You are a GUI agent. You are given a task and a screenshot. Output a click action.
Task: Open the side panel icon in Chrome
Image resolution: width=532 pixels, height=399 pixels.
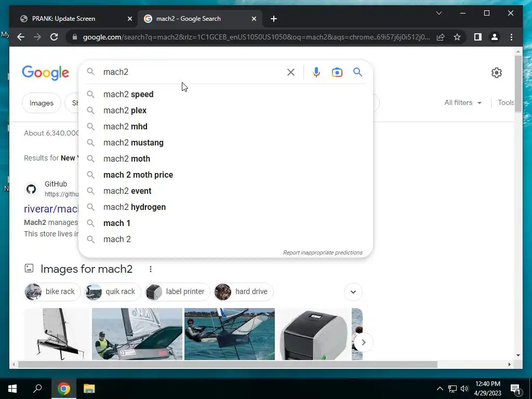[x=478, y=37]
